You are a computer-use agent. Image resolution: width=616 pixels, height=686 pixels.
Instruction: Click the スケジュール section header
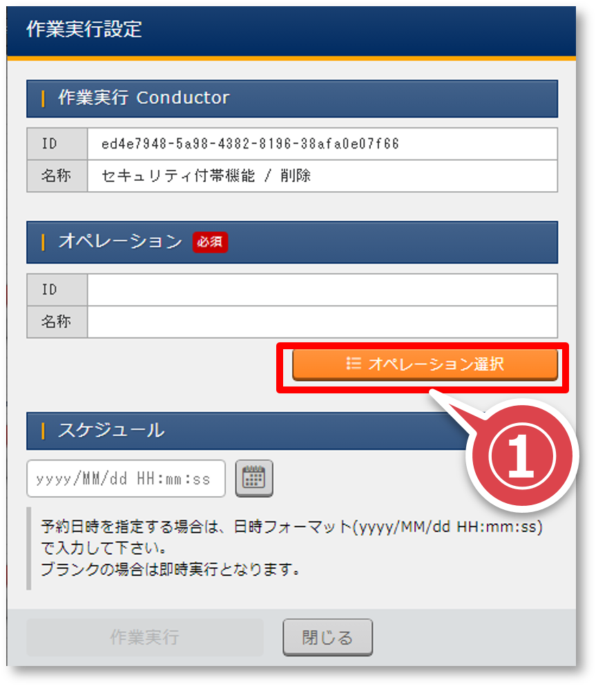tap(110, 431)
